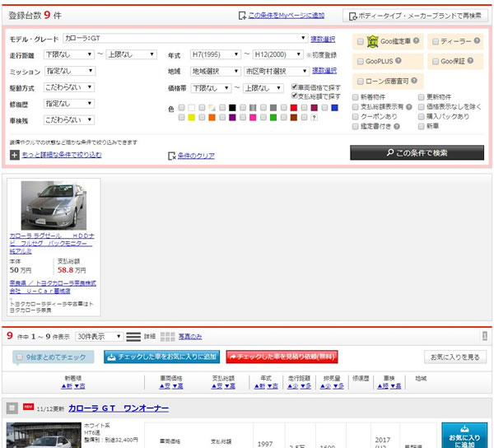Tick the GooPLUS checkbox
Viewport: 494px width, 448px height.
pyautogui.click(x=361, y=62)
